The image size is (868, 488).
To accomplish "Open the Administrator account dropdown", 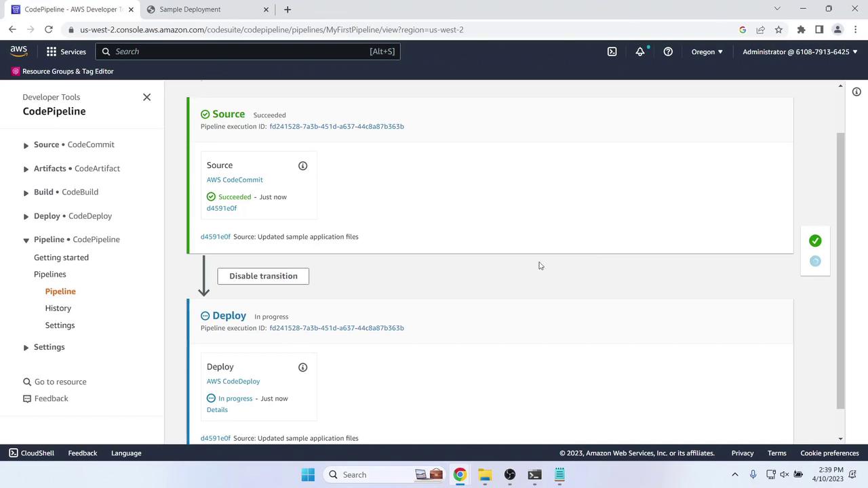I will [x=800, y=52].
